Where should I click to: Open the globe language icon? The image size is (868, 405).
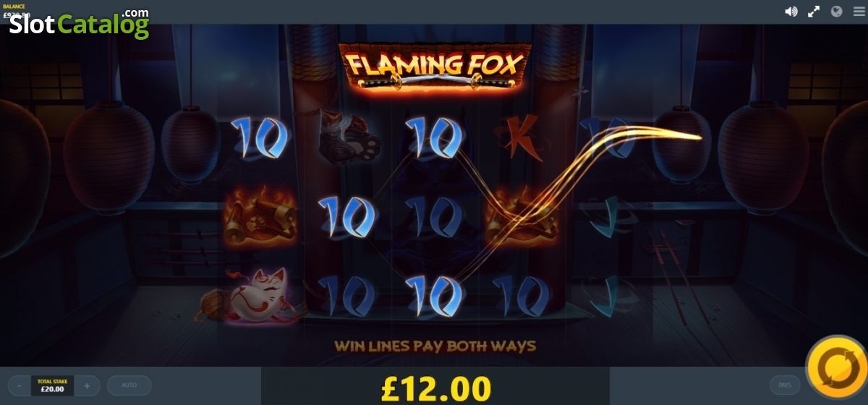(837, 12)
